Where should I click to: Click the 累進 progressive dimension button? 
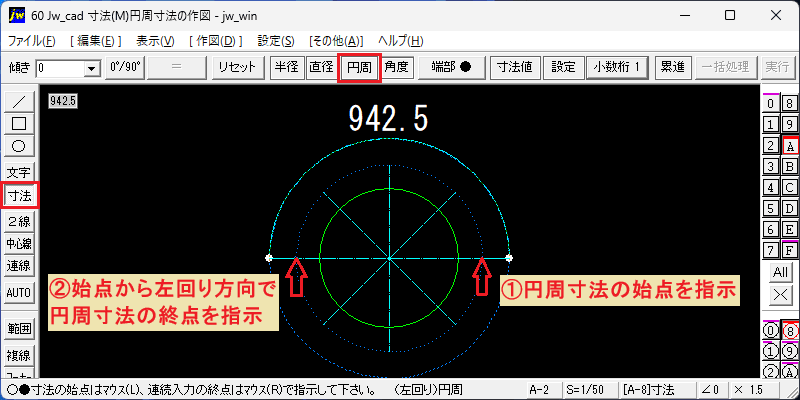pyautogui.click(x=672, y=67)
